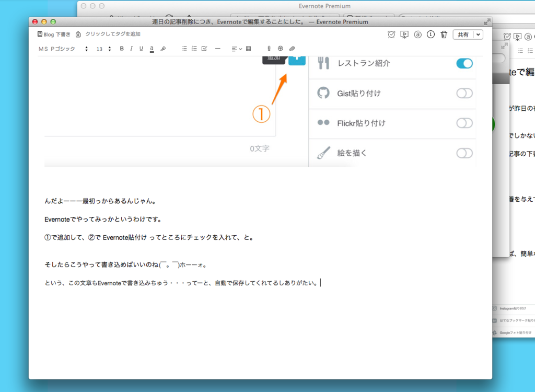The width and height of the screenshot is (535, 392).
Task: Click the paintbrush 絵を描く icon
Action: point(323,153)
